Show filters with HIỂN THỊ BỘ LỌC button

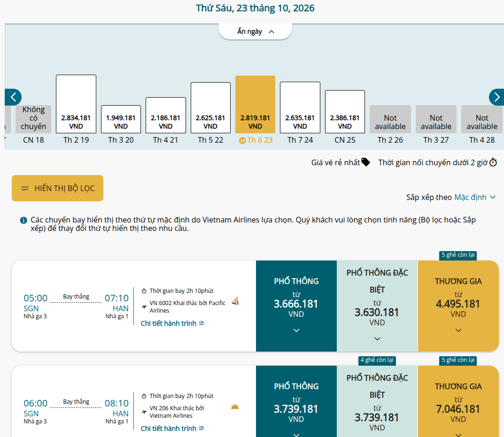[57, 188]
